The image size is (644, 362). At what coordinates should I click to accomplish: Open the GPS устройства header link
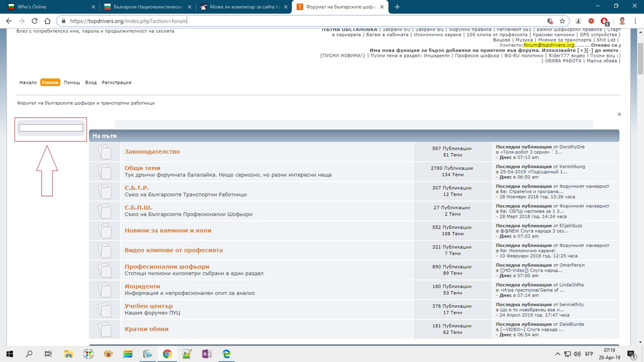(x=599, y=35)
